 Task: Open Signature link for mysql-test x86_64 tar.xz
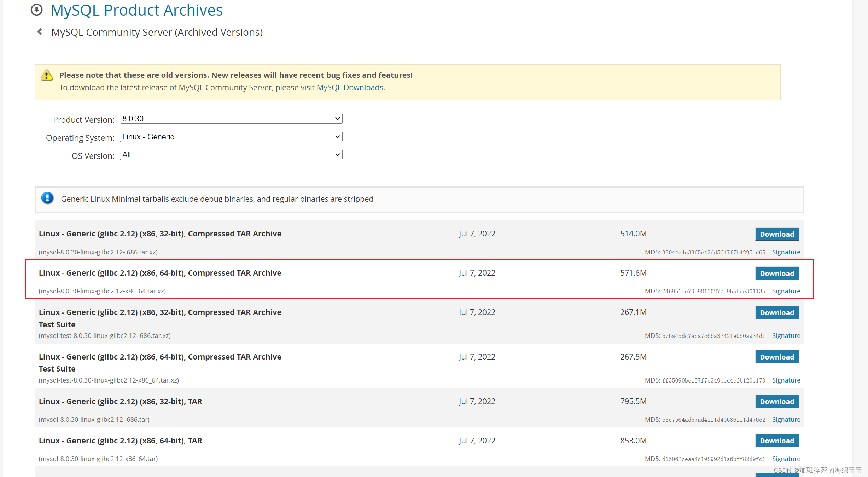786,380
